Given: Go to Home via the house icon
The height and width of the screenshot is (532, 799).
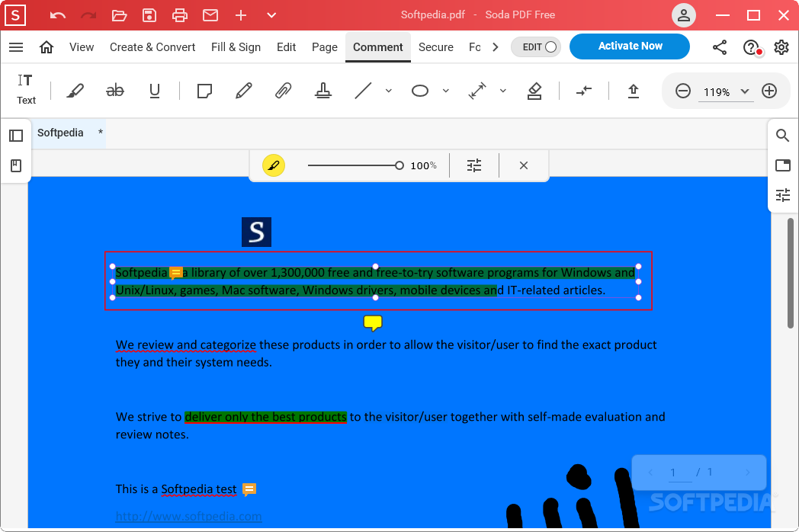Looking at the screenshot, I should point(47,47).
